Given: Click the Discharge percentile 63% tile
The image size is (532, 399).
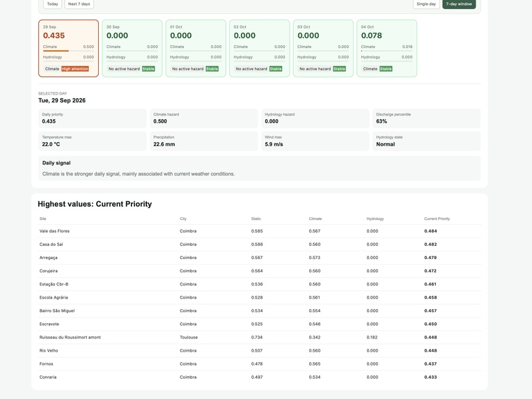Looking at the screenshot, I should pos(426,118).
